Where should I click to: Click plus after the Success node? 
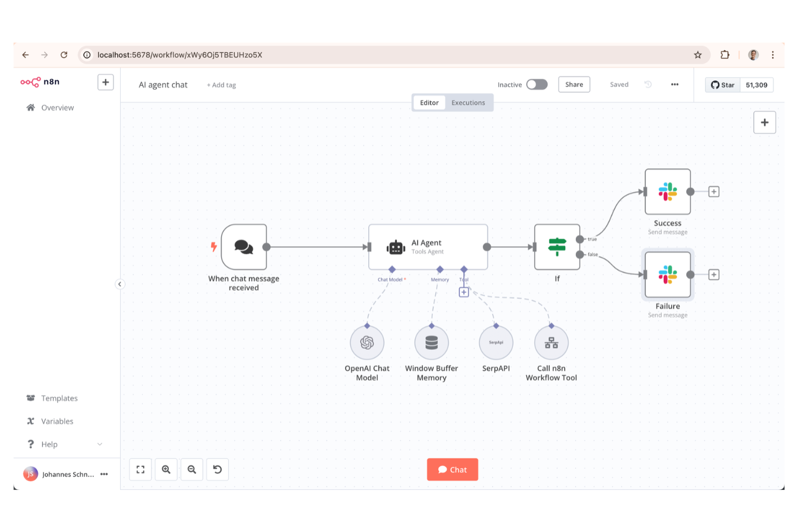[x=714, y=192]
